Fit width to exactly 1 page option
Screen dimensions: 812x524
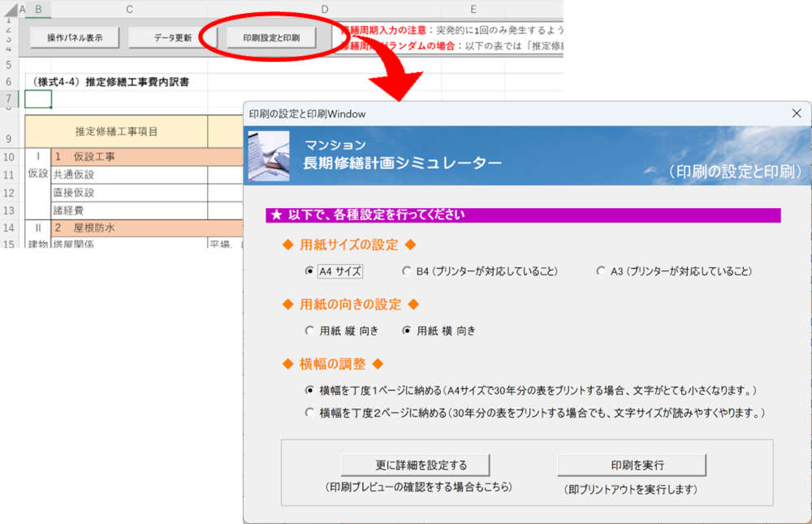309,391
